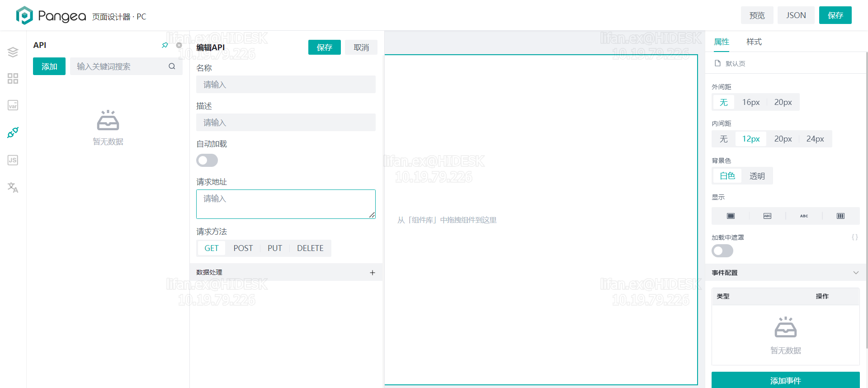Open the variables (var) panel icon

pyautogui.click(x=13, y=105)
